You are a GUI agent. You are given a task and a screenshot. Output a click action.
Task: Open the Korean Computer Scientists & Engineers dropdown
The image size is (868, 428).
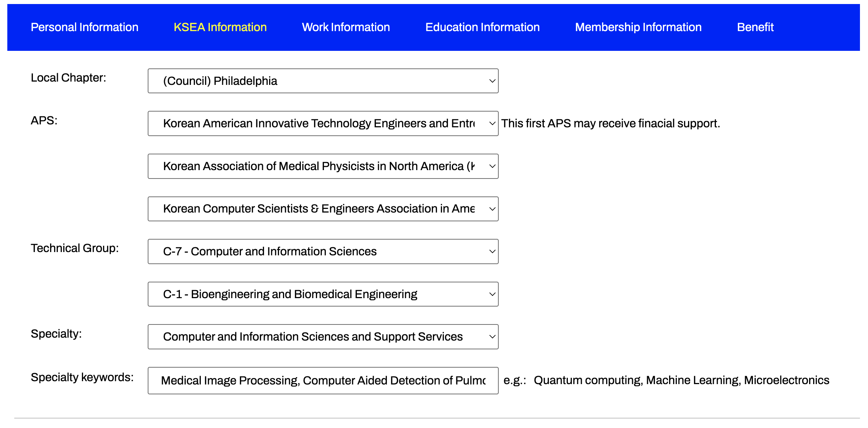point(323,209)
